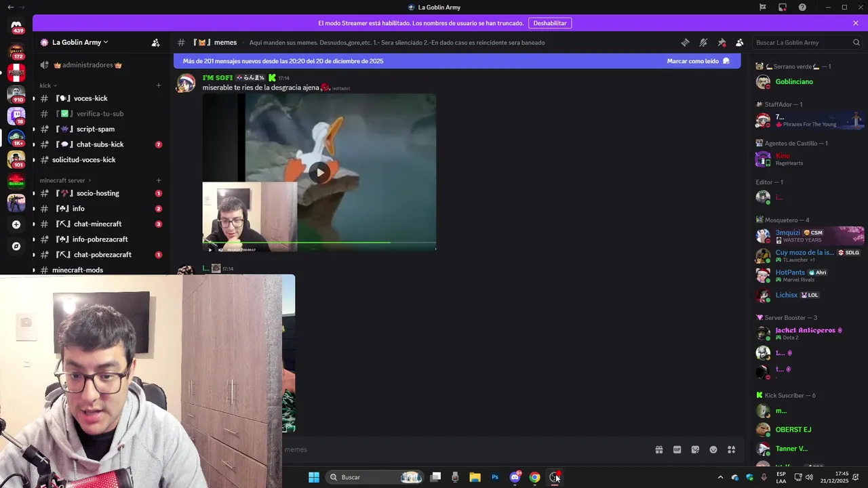Open the server icon with 910 badge

pos(16,94)
